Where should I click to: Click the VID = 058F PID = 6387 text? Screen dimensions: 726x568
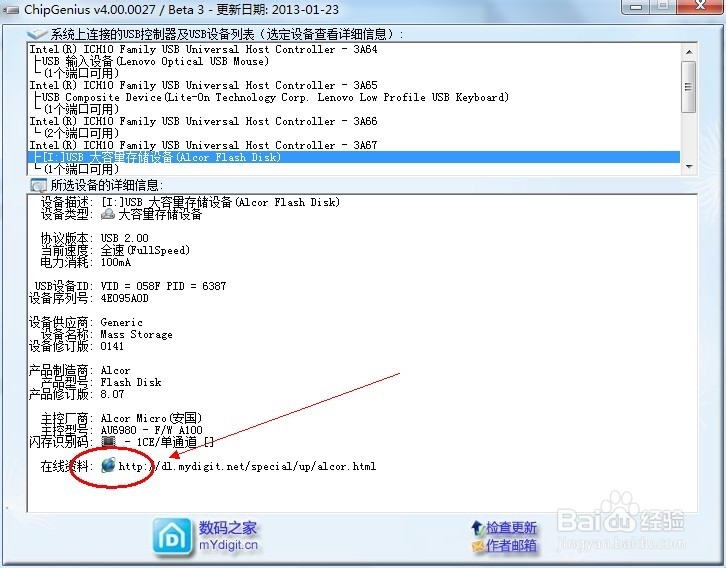click(x=163, y=286)
